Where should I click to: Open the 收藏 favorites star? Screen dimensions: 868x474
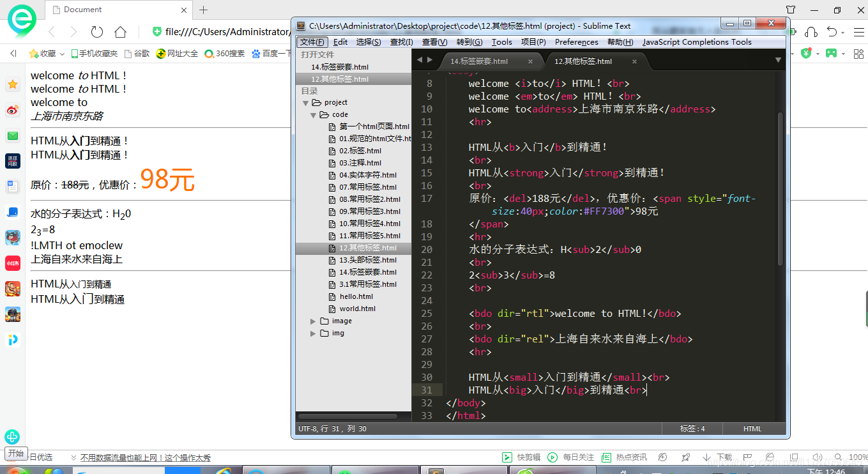pyautogui.click(x=42, y=54)
